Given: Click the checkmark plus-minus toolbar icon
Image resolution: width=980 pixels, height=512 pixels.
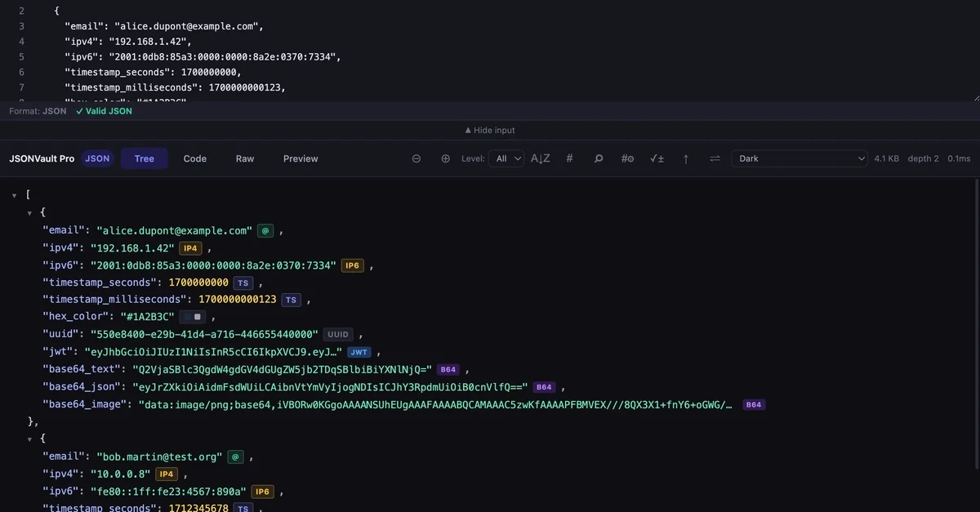Looking at the screenshot, I should pos(657,158).
